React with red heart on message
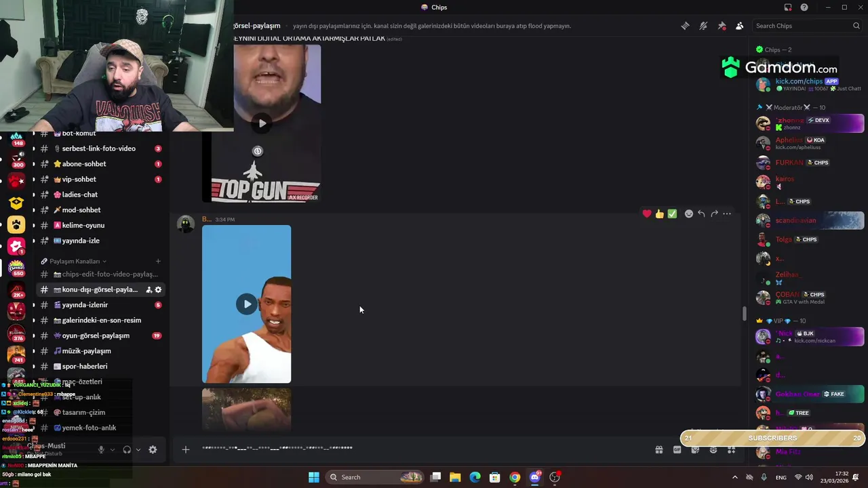This screenshot has height=488, width=868. tap(647, 213)
